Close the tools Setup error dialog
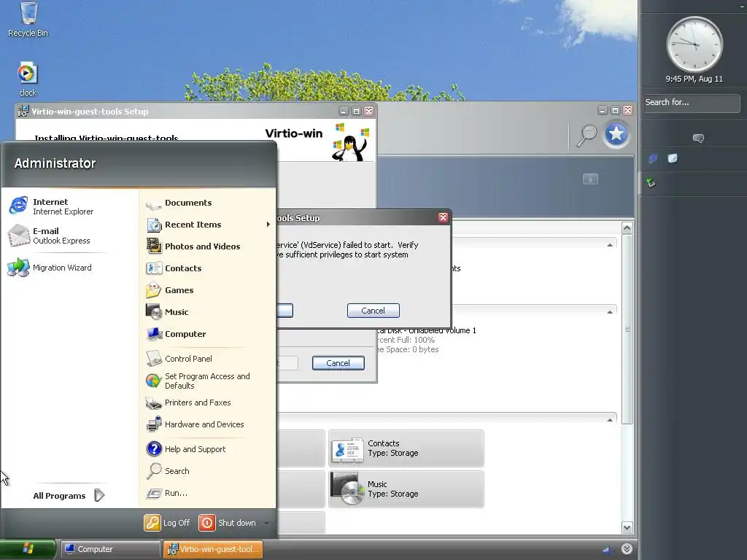 pos(443,217)
